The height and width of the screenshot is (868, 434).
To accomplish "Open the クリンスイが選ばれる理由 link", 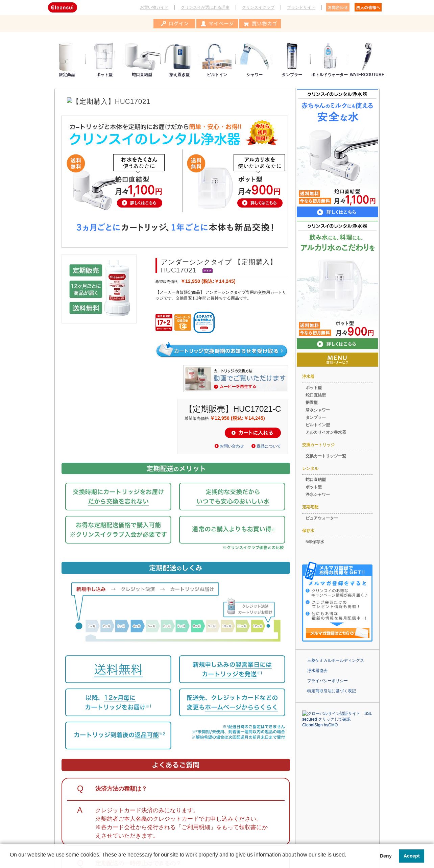I will [205, 7].
